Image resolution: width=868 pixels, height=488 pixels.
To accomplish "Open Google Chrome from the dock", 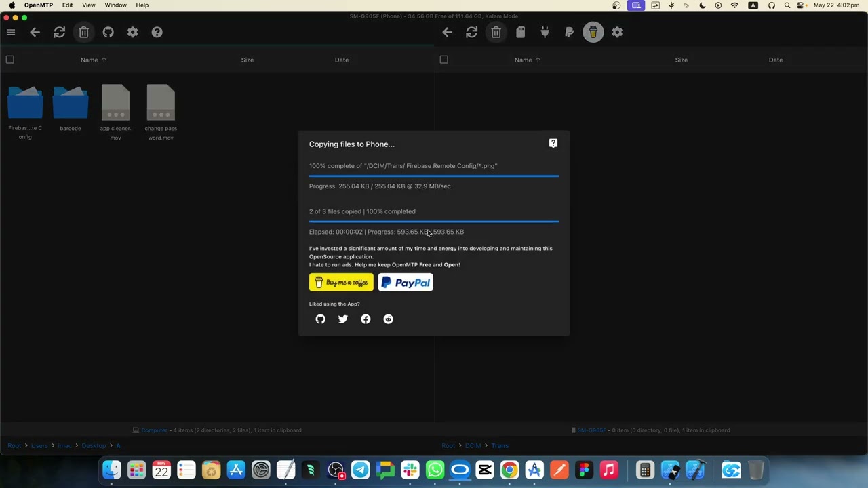I will [x=509, y=470].
